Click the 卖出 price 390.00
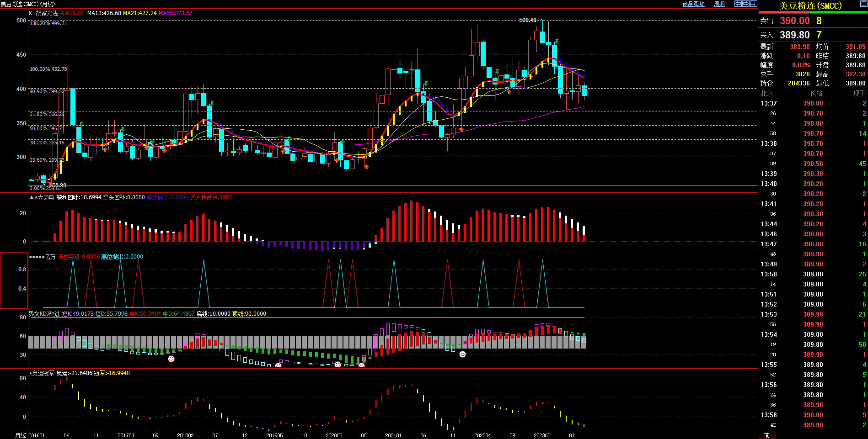Viewport: 868px width, 439px height. tap(794, 21)
